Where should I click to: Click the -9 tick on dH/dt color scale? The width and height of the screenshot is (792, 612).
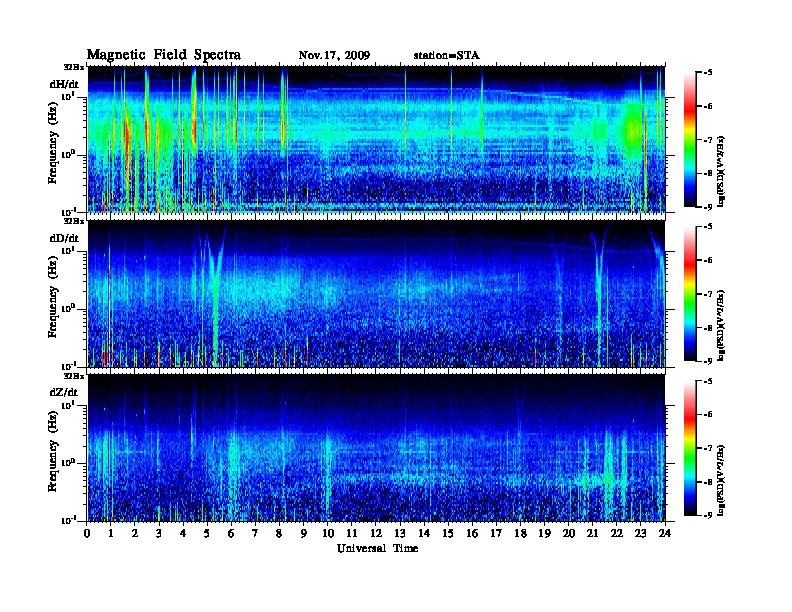pyautogui.click(x=708, y=207)
